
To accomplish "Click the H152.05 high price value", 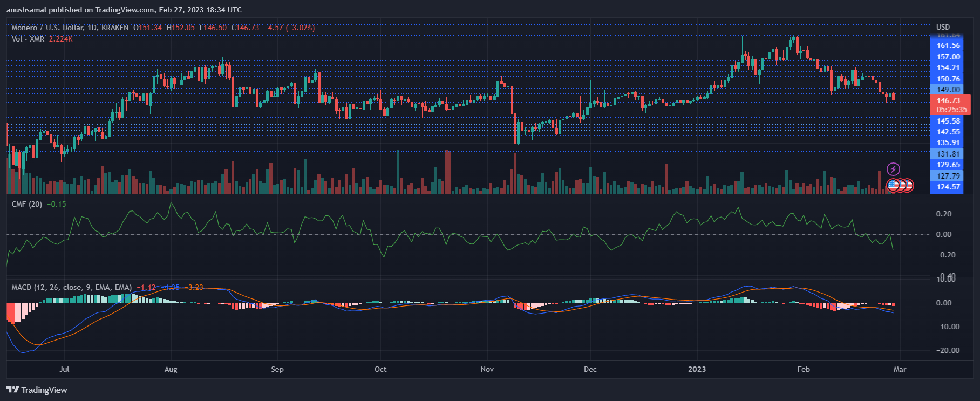I will 181,28.
